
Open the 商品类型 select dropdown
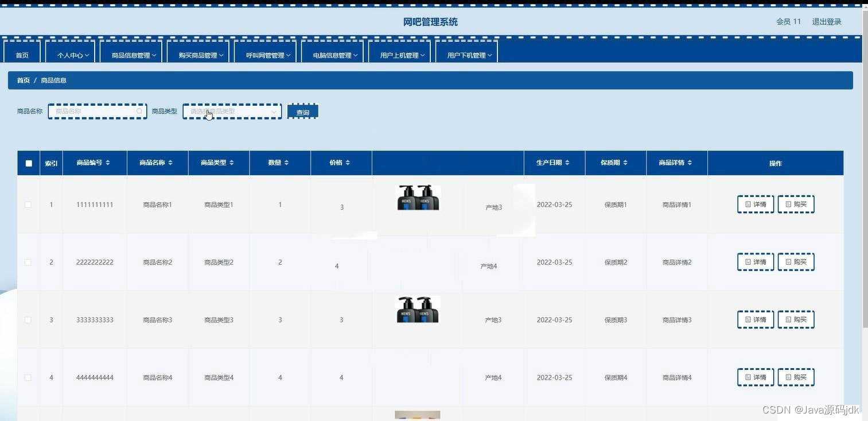point(232,111)
